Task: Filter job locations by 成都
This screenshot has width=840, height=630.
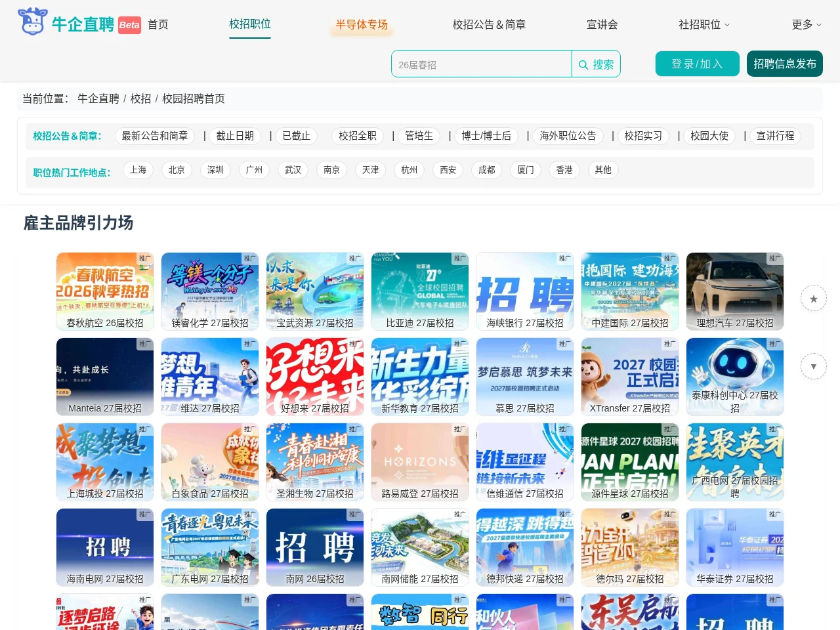Action: [x=487, y=170]
